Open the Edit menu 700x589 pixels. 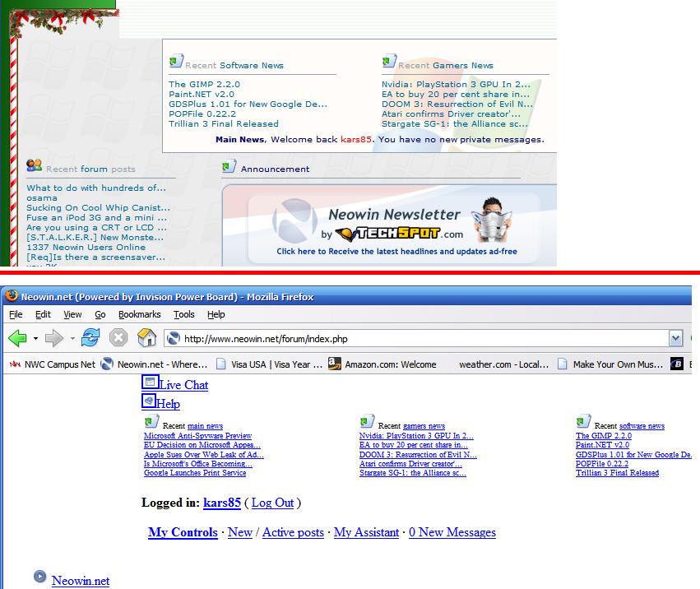point(43,314)
